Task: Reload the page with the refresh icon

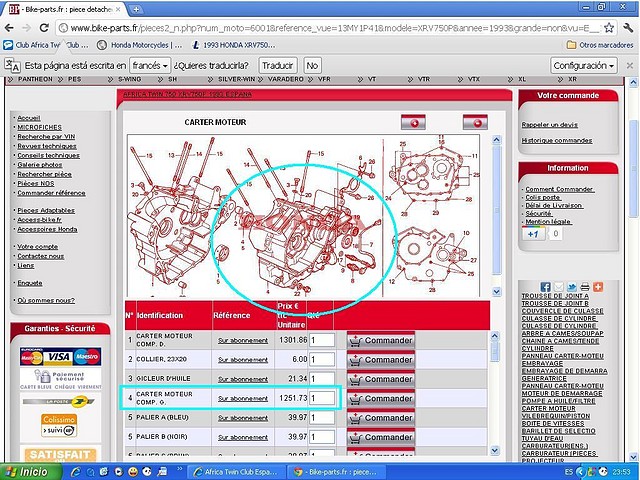Action: click(44, 28)
